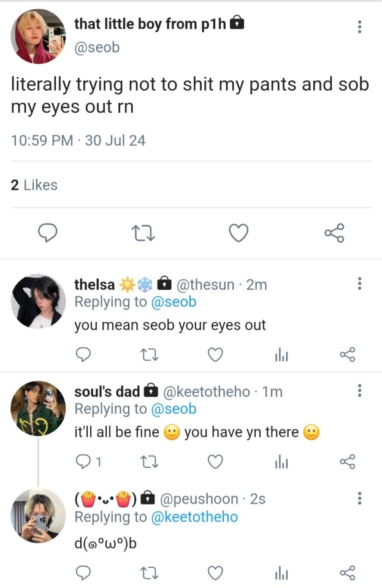Open more options on peushoon's reply
382x588 pixels.
(x=359, y=498)
